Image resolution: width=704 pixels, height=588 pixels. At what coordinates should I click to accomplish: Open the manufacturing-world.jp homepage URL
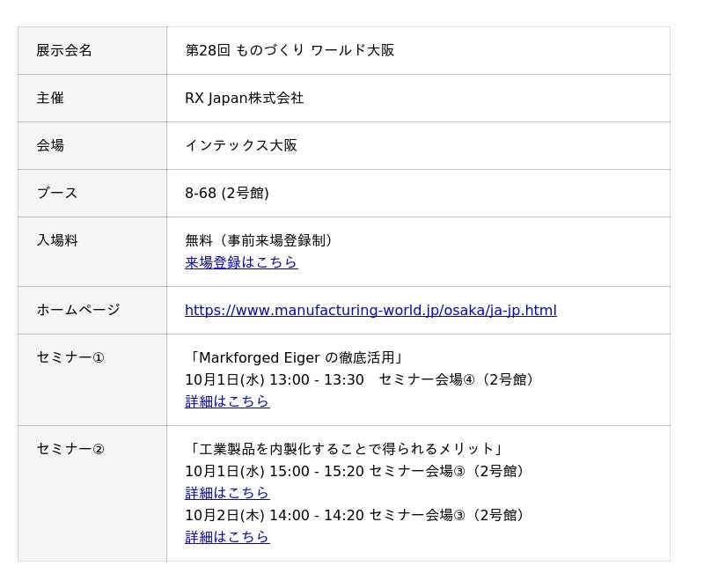click(370, 310)
